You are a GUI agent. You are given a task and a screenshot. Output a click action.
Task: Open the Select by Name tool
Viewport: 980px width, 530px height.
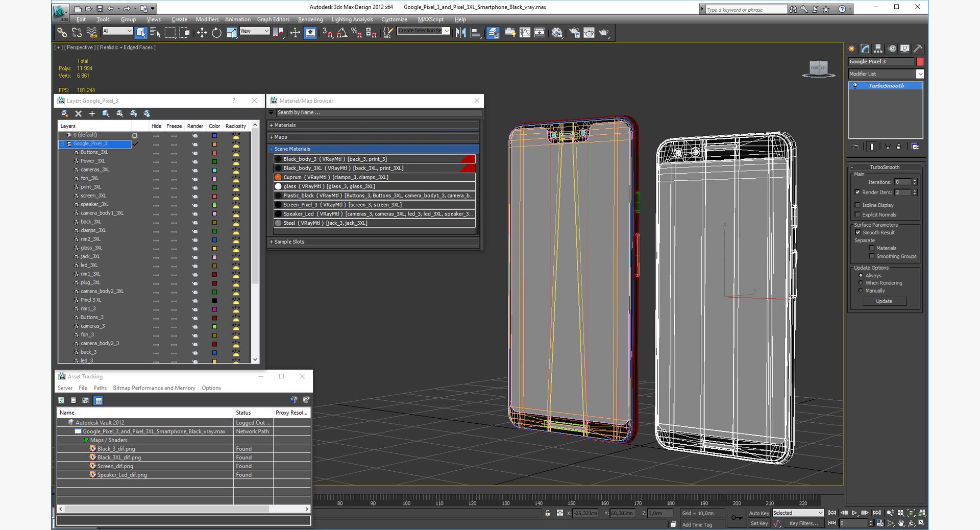(156, 33)
